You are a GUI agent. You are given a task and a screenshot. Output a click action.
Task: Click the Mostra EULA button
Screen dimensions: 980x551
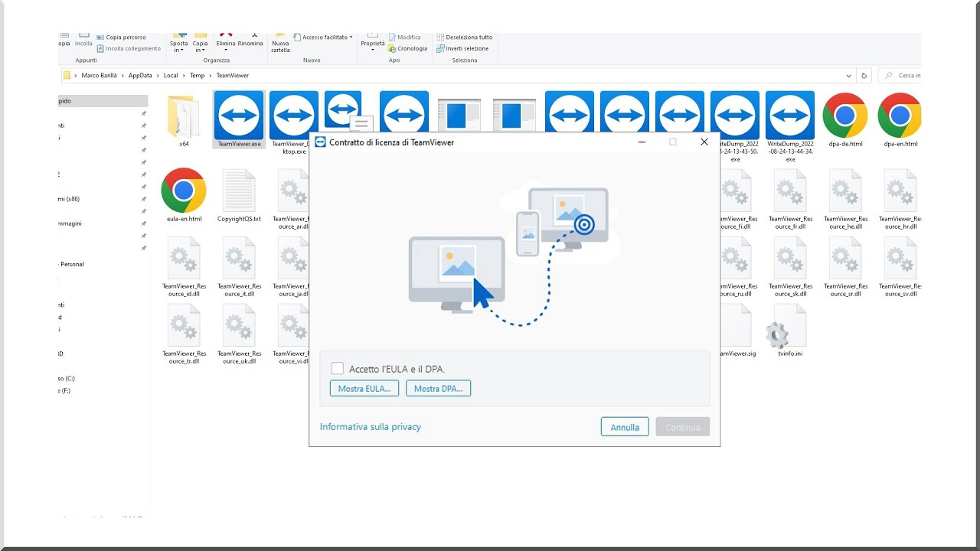point(364,389)
